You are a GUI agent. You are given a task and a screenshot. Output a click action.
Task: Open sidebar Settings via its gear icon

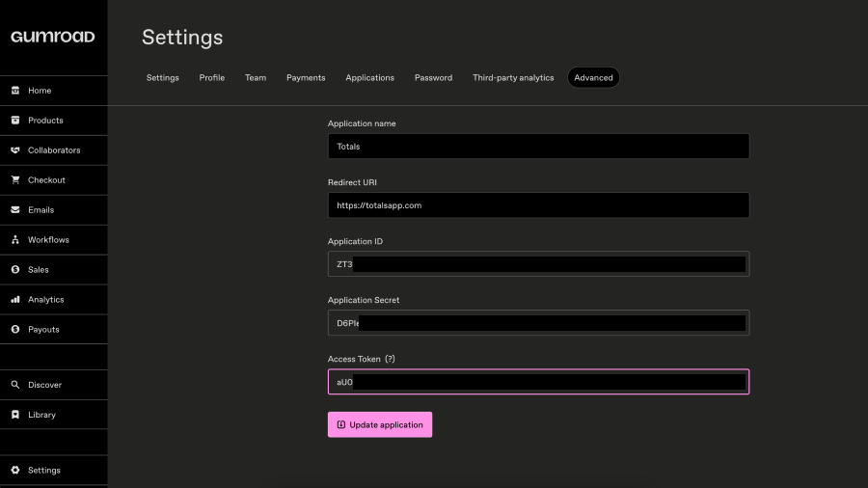pos(15,470)
